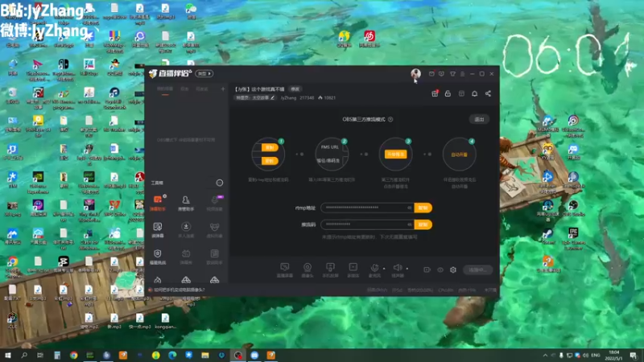644x362 pixels.
Task: Add a 手机投屏 phone cast source
Action: tap(330, 270)
